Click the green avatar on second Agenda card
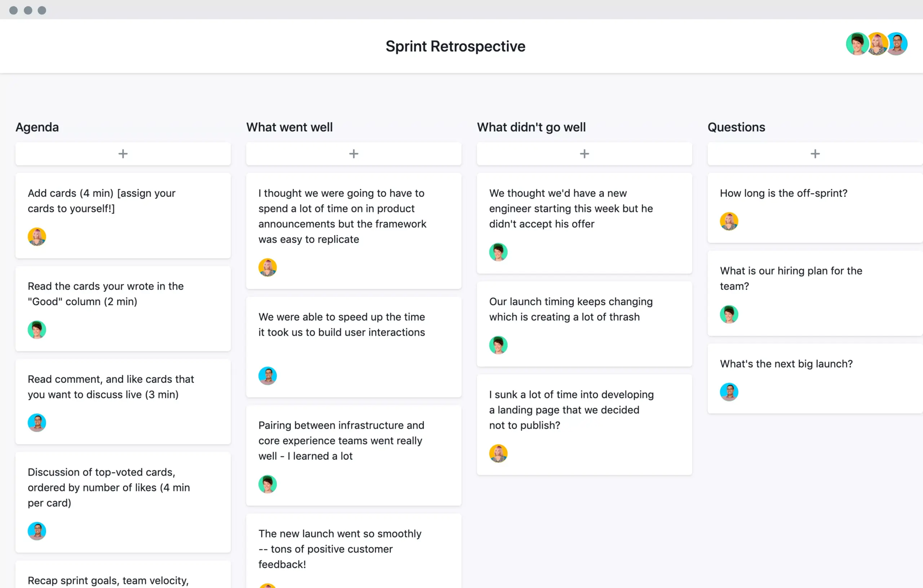The image size is (923, 588). click(x=36, y=329)
